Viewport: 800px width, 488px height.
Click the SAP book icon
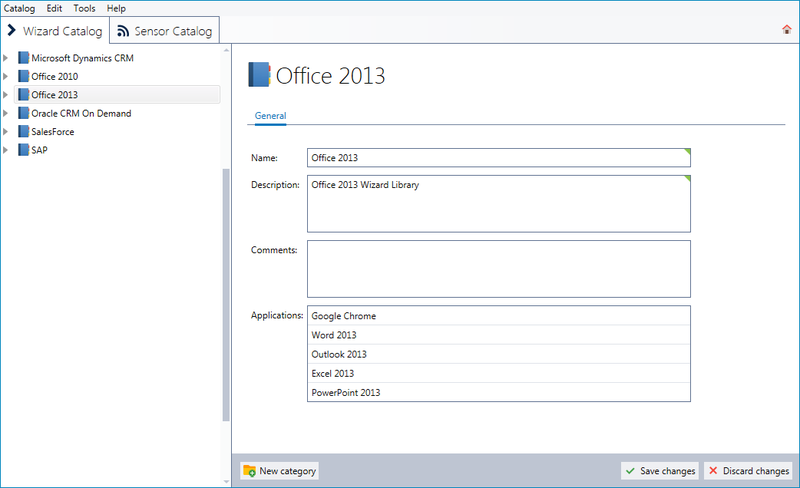click(24, 150)
